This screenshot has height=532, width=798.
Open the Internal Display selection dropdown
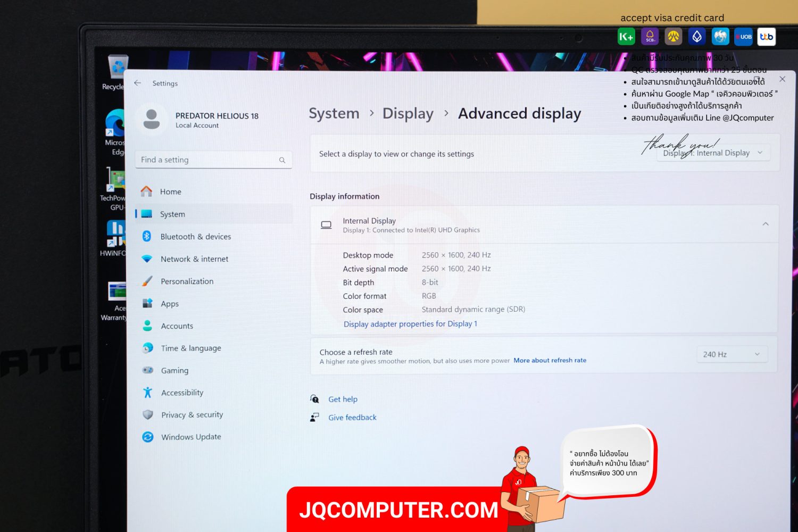pyautogui.click(x=713, y=153)
